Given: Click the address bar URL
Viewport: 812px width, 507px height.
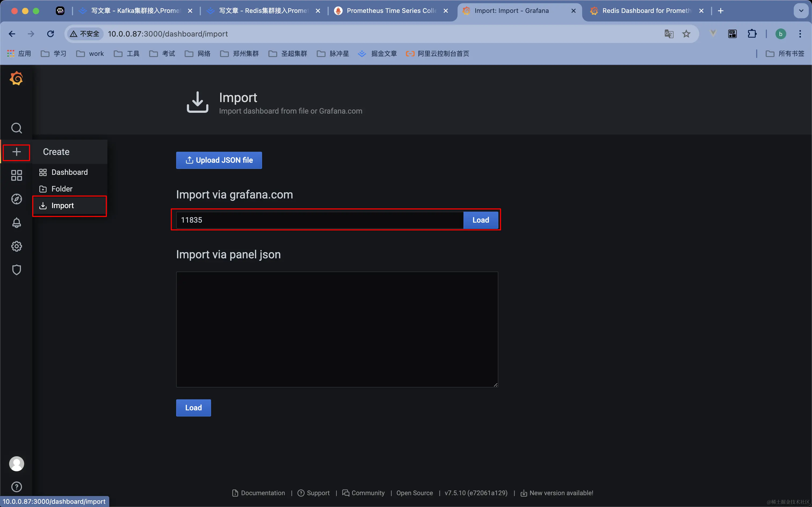Looking at the screenshot, I should coord(168,34).
